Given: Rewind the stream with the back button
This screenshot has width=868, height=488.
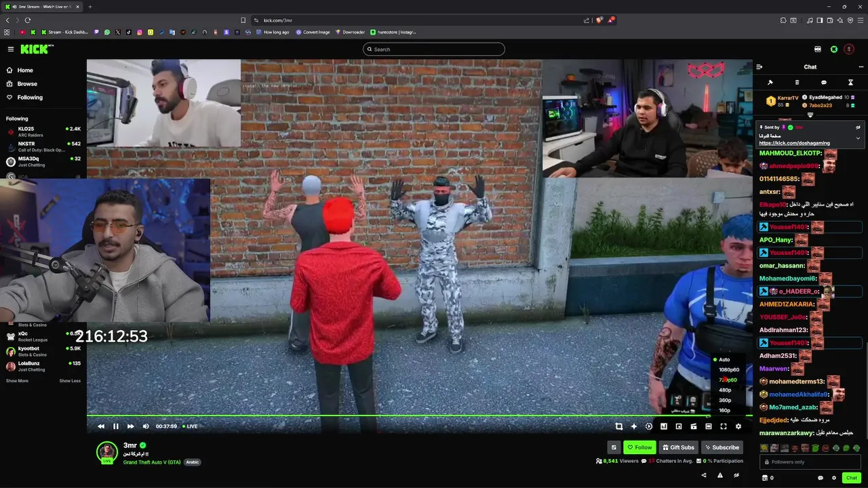Looking at the screenshot, I should point(101,426).
